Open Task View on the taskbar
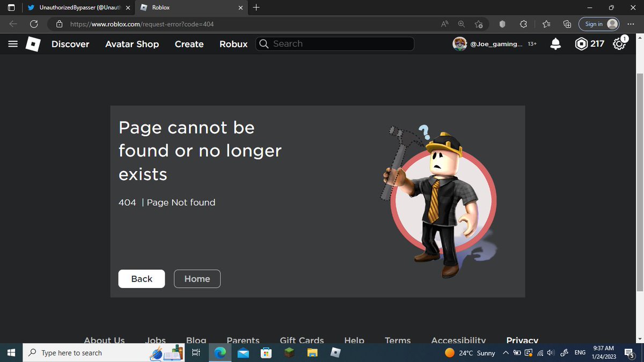The width and height of the screenshot is (644, 362). click(196, 353)
